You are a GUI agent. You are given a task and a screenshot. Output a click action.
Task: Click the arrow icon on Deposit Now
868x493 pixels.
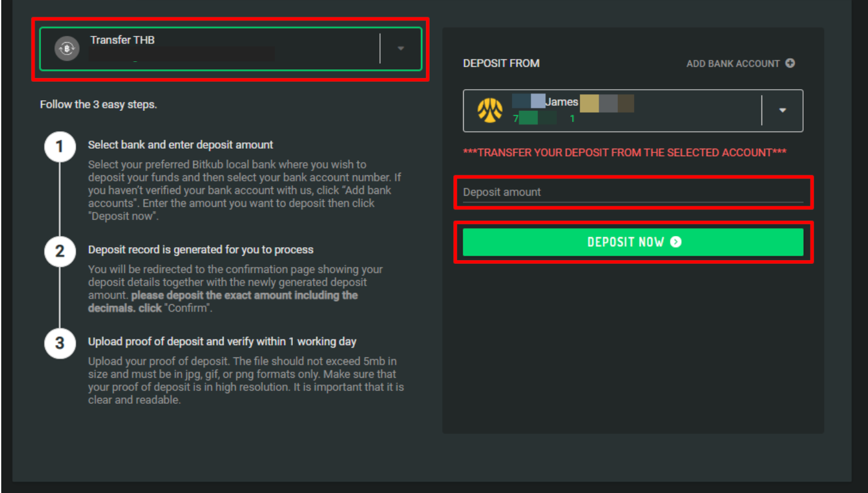[676, 242]
